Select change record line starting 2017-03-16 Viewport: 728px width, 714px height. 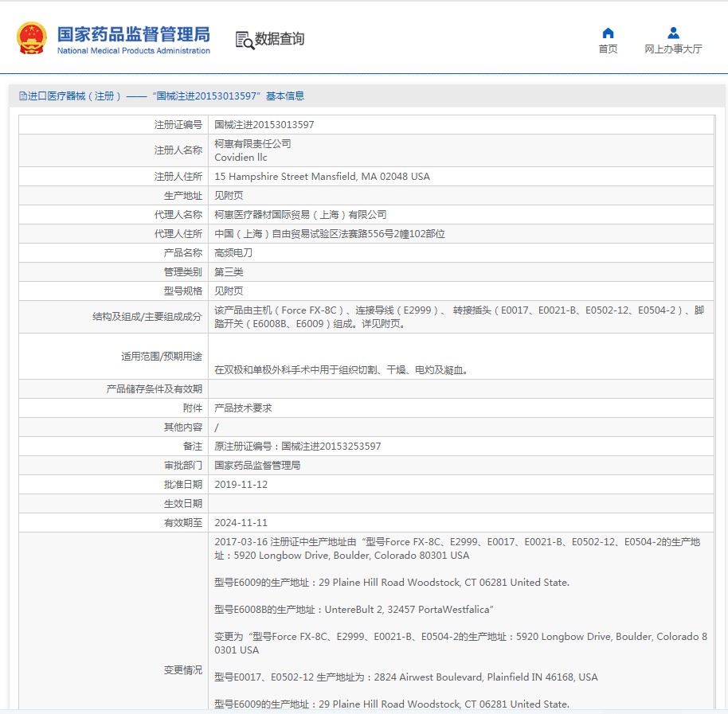coord(457,549)
